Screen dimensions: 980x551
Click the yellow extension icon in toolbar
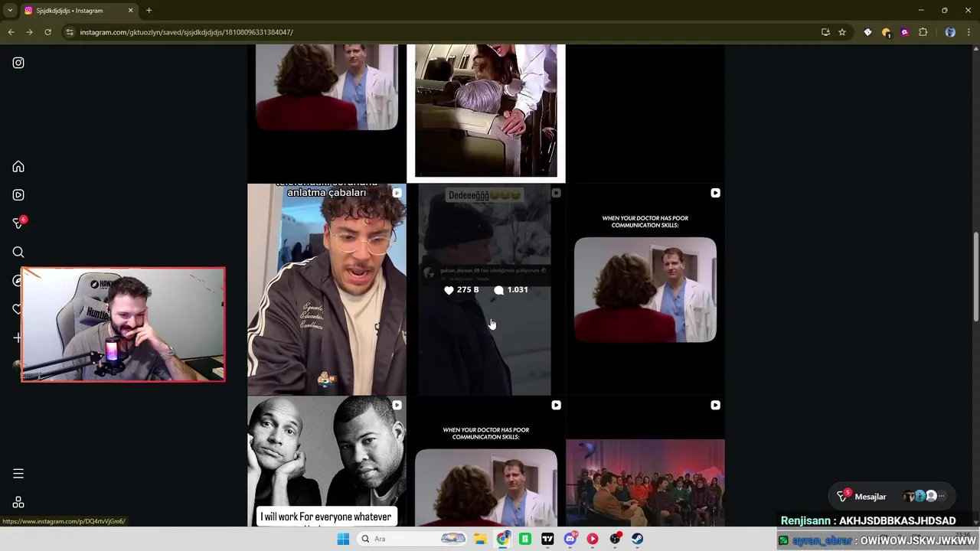(886, 32)
